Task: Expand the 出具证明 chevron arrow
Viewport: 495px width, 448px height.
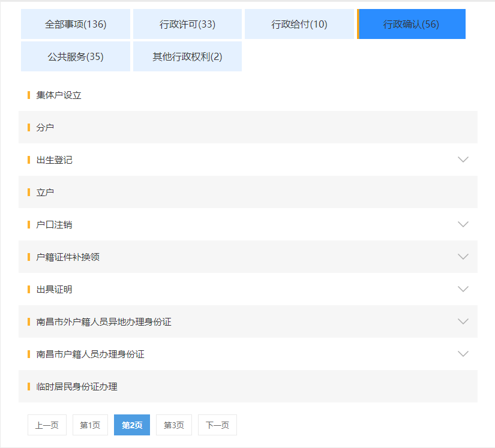Action: 463,289
